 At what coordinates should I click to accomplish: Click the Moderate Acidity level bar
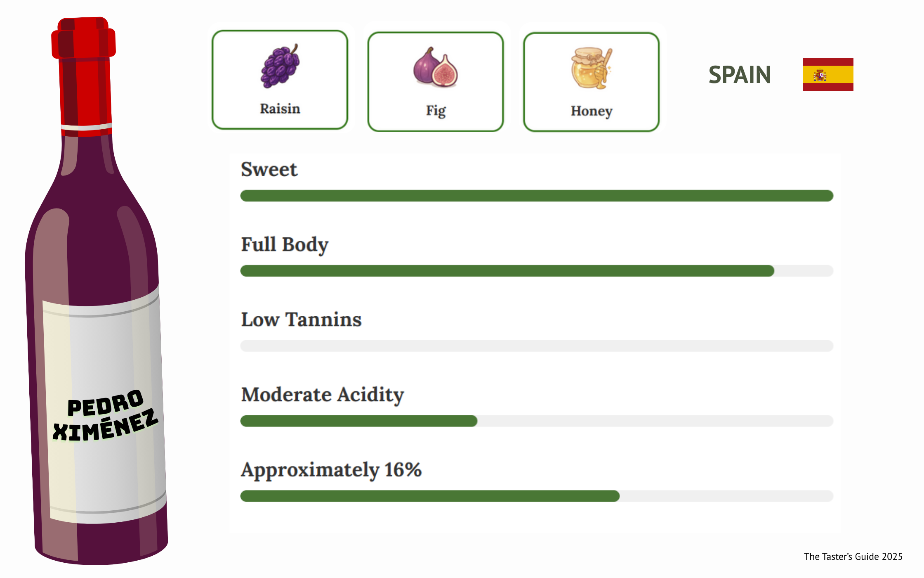pyautogui.click(x=359, y=421)
